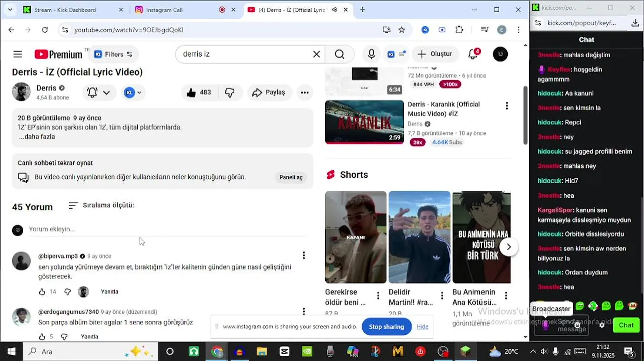Focus the Yorum ekleyin comment field
This screenshot has width=644, height=361.
167,229
